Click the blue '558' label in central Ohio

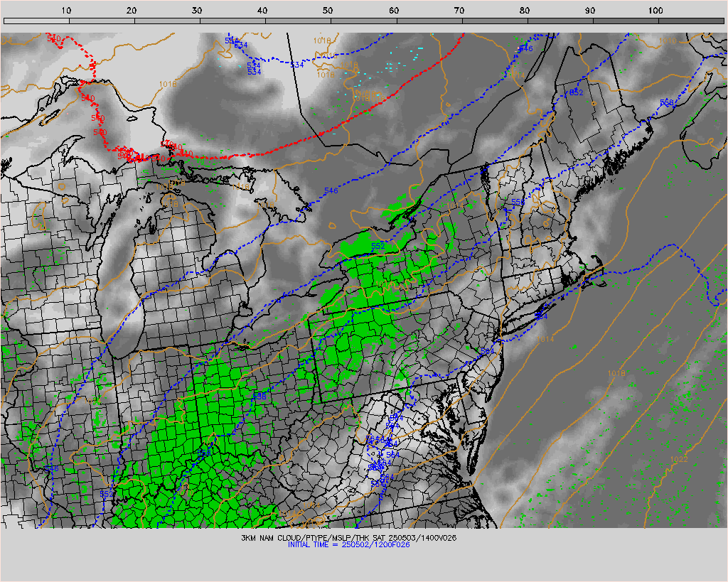click(x=259, y=397)
